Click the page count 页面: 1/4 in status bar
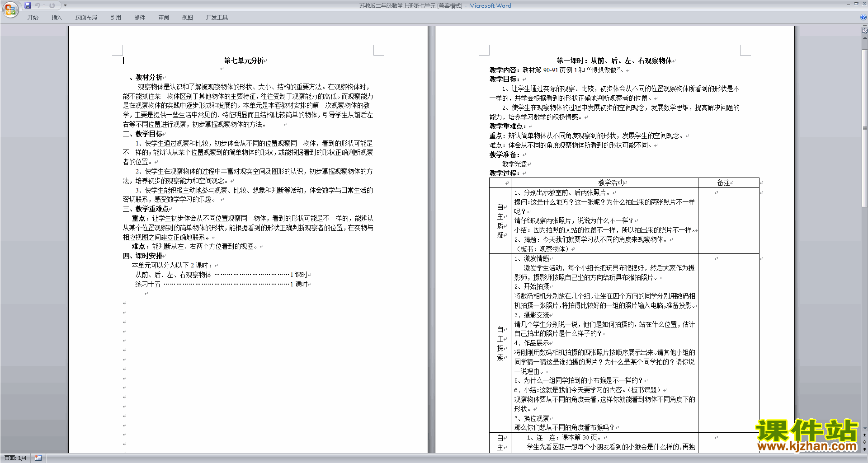This screenshot has height=463, width=868. click(15, 458)
